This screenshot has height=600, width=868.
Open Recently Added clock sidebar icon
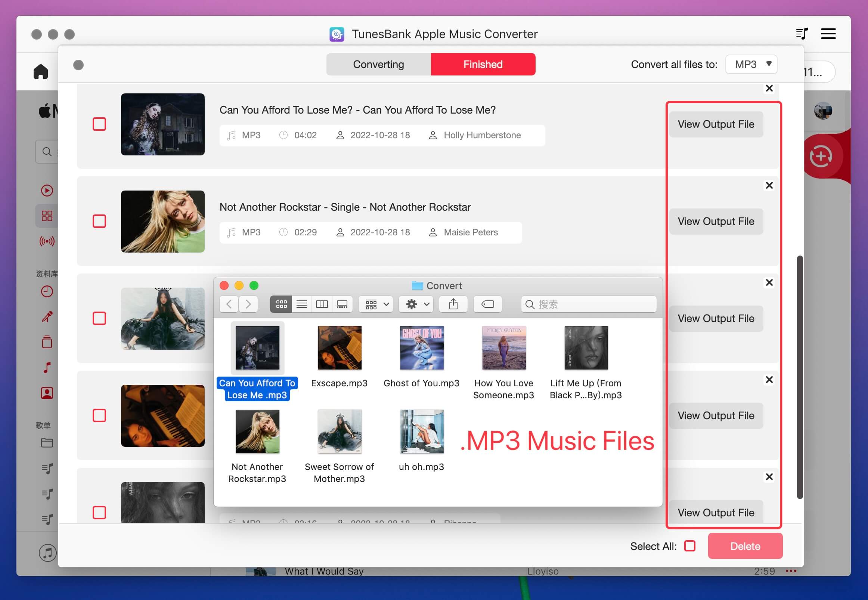click(x=47, y=291)
